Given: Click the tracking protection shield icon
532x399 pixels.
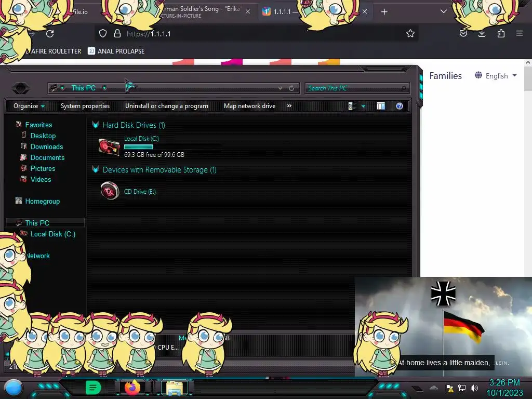Looking at the screenshot, I should (x=103, y=33).
